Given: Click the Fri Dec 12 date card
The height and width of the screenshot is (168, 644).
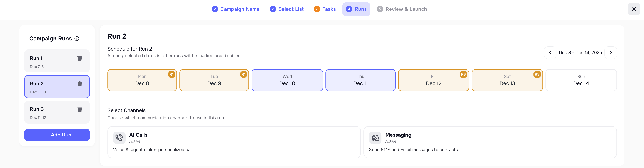Looking at the screenshot, I should (x=433, y=80).
